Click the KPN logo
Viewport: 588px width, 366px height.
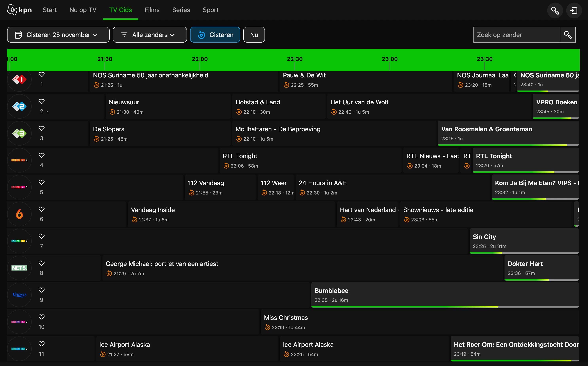click(19, 10)
